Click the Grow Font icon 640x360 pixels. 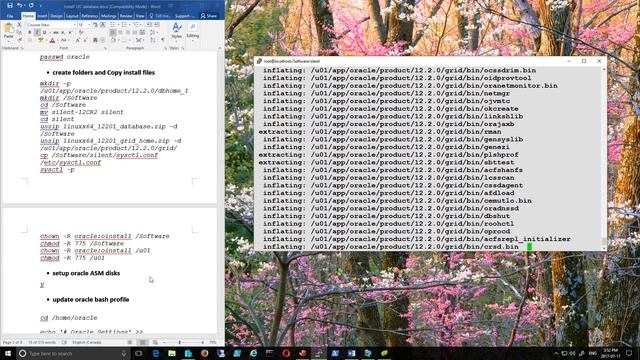point(78,40)
